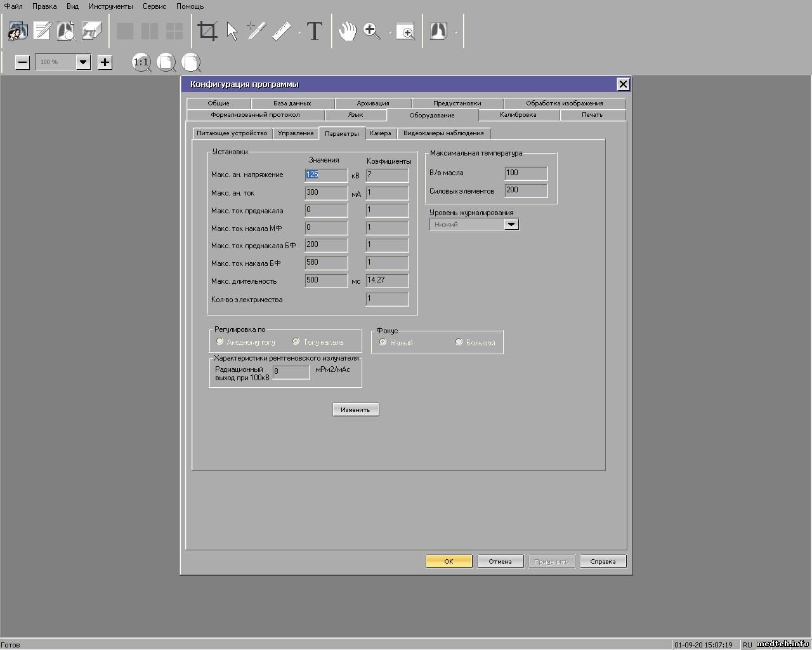Activate the hand pan tool
This screenshot has height=650, width=812.
347,30
